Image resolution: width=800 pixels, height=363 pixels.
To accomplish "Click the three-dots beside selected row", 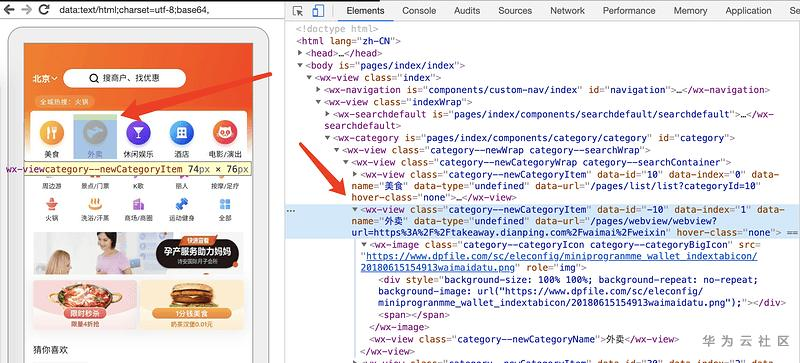I will 291,210.
